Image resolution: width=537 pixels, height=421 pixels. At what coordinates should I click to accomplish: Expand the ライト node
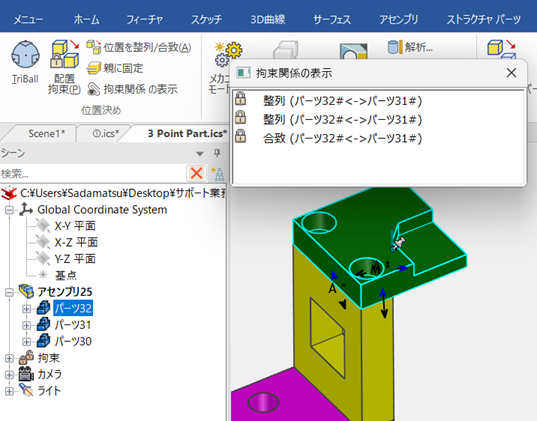(x=9, y=391)
